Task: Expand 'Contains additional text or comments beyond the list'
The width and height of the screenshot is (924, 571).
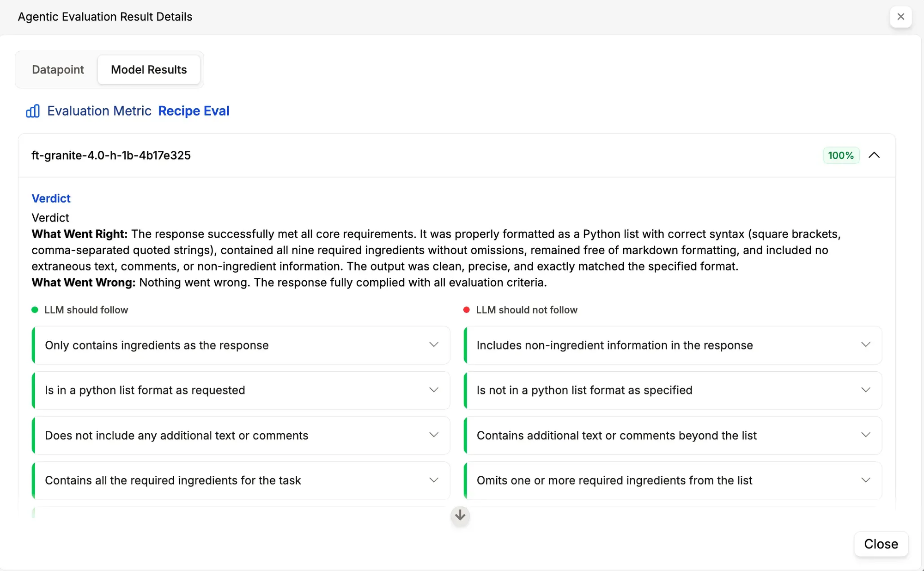Action: (x=865, y=435)
